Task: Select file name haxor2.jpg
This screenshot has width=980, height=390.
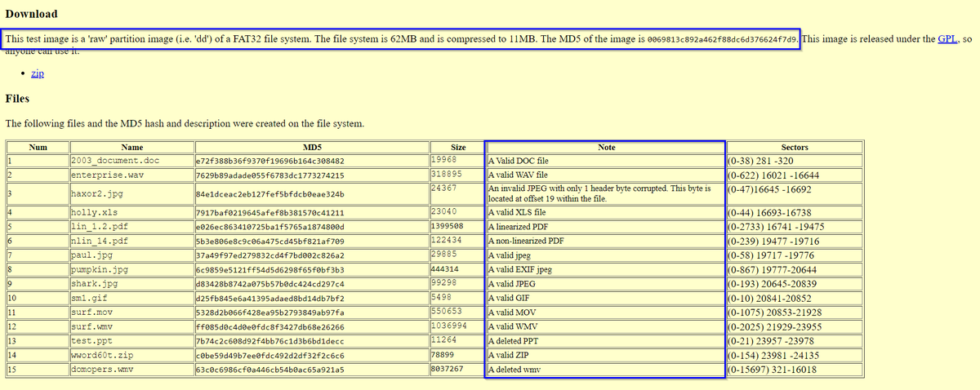Action: [x=96, y=194]
